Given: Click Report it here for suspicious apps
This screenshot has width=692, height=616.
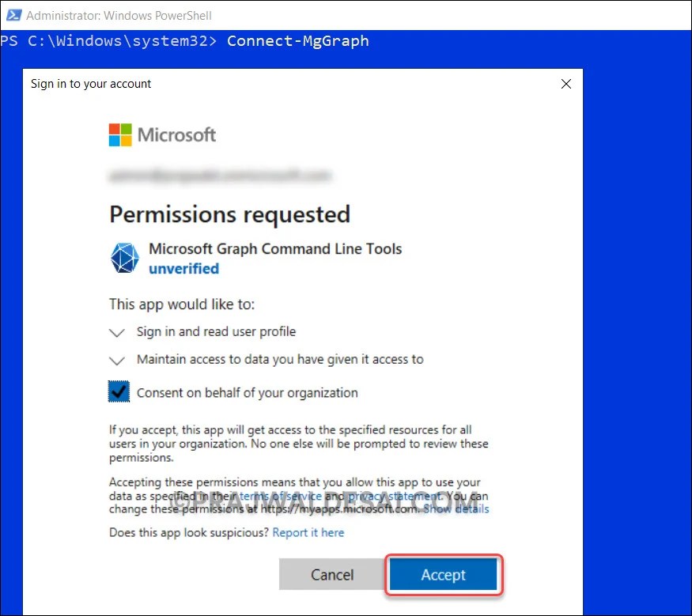Looking at the screenshot, I should click(x=308, y=532).
